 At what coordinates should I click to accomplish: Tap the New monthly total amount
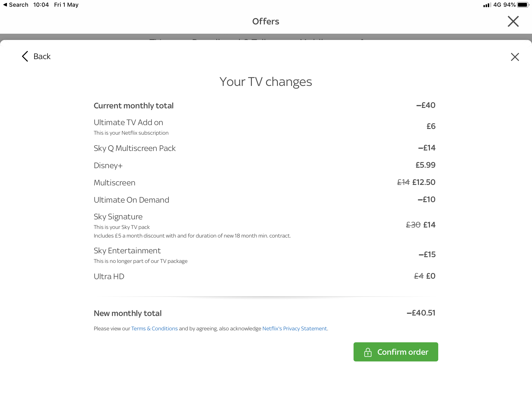tap(421, 313)
